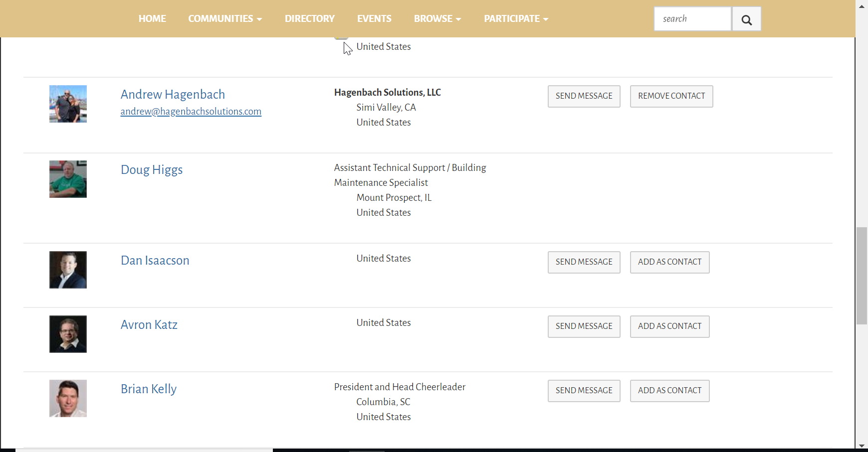
Task: Select the Columbia, SC location
Action: [x=383, y=402]
